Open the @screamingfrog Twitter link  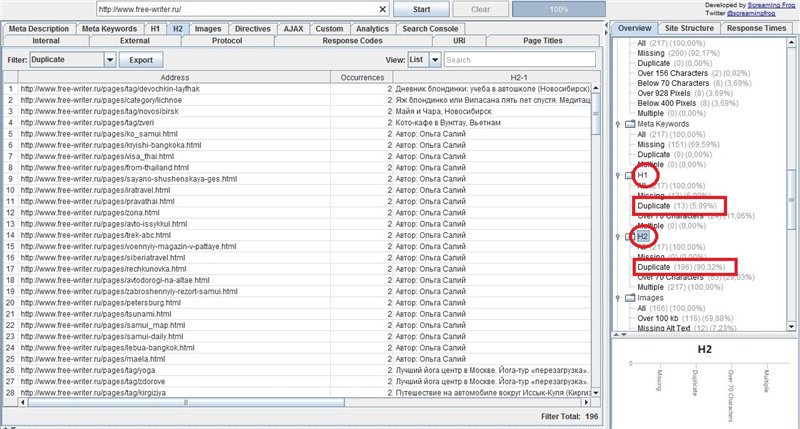coord(751,13)
